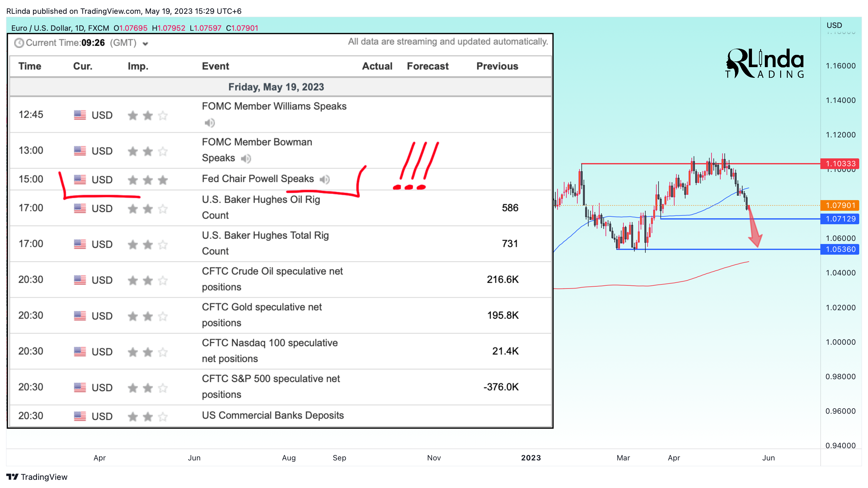Click the Forecast column header

point(428,66)
